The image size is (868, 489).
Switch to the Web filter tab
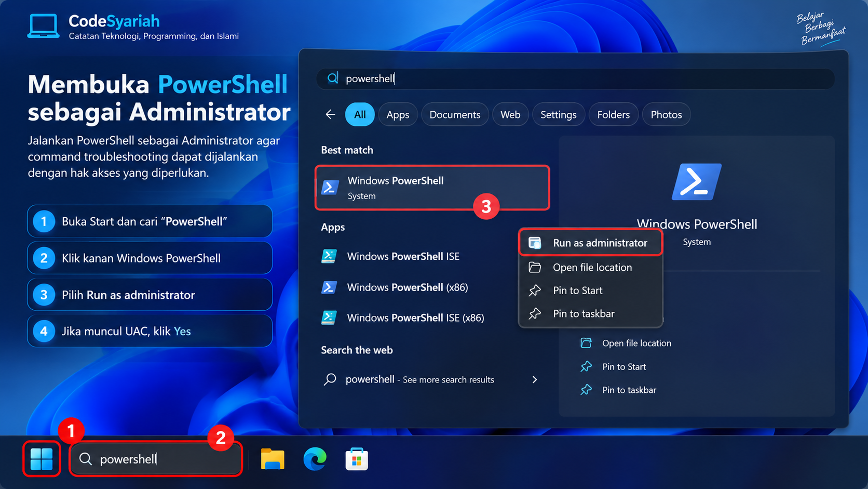pos(510,114)
